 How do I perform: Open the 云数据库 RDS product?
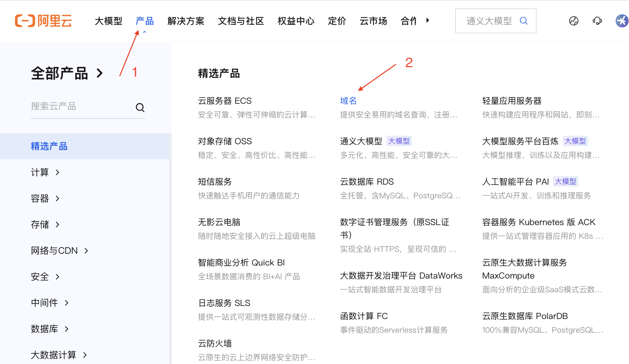tap(367, 182)
